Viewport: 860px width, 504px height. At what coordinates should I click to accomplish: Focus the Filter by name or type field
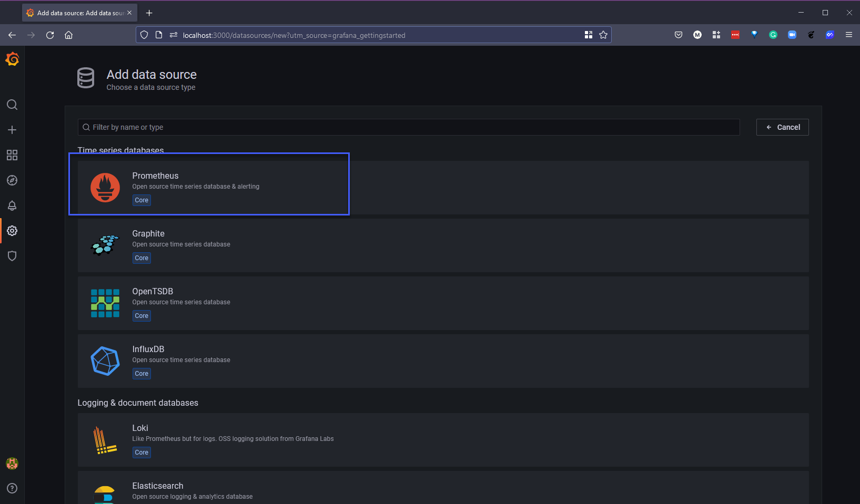tap(409, 127)
